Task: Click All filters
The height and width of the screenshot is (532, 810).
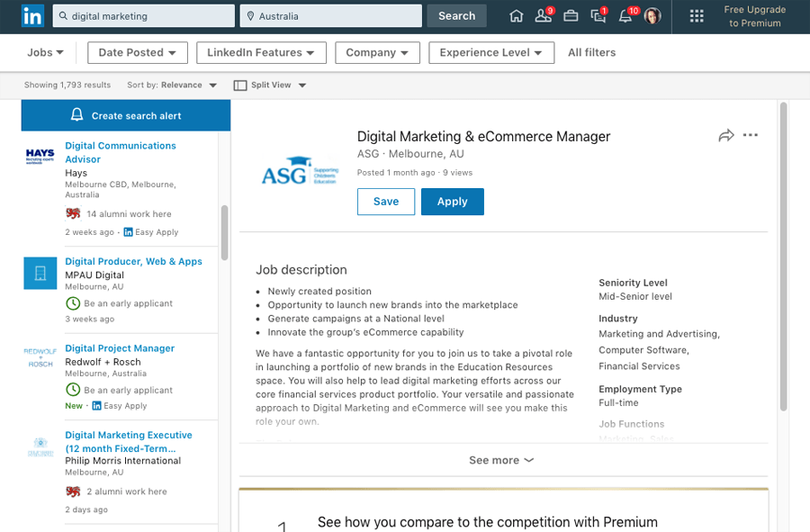Action: 591,53
